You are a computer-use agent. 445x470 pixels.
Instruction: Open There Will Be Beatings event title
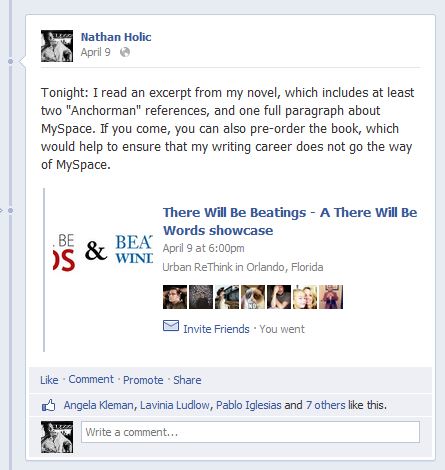290,221
